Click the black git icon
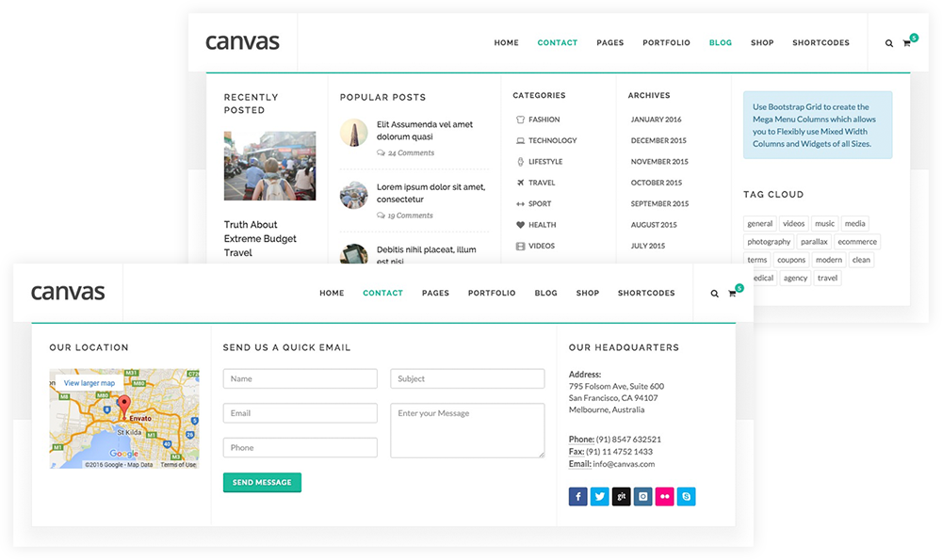Screen dimensions: 942x560 622,496
